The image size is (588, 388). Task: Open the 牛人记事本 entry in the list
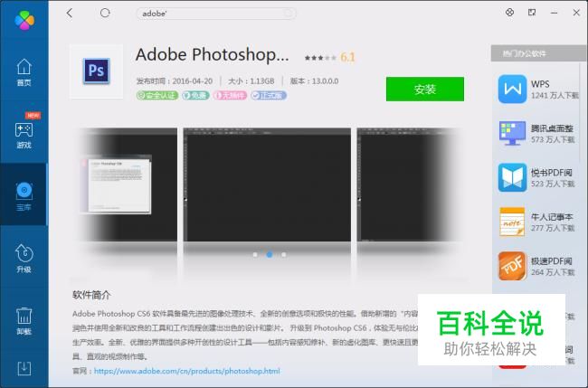tap(538, 222)
